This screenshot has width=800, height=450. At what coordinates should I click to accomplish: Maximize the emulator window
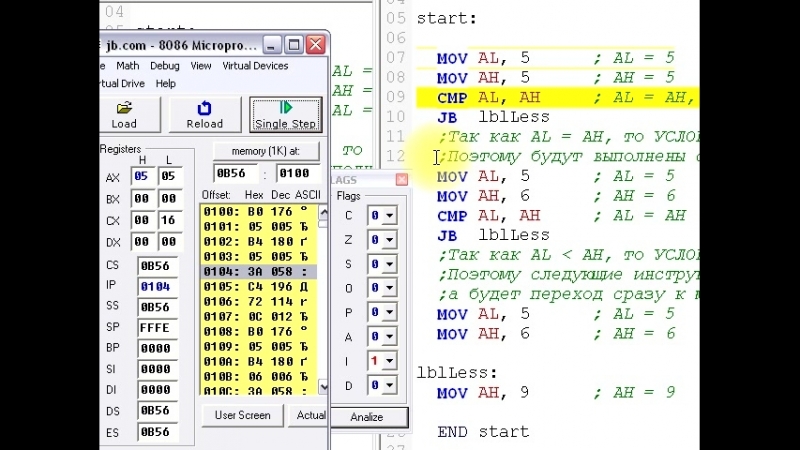tap(294, 45)
